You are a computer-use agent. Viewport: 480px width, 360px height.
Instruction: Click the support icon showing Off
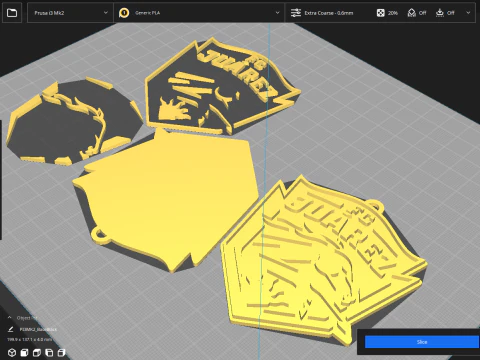tap(412, 13)
